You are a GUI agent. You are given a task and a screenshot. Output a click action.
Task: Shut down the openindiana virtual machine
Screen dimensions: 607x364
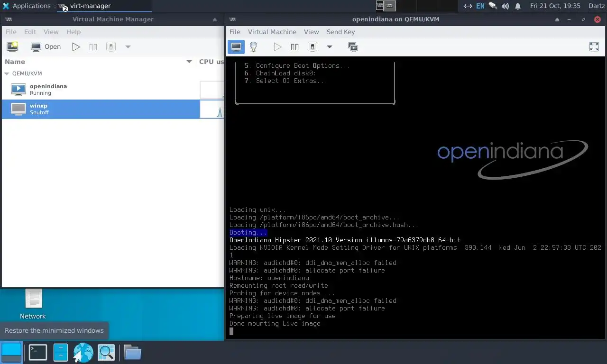tap(312, 47)
